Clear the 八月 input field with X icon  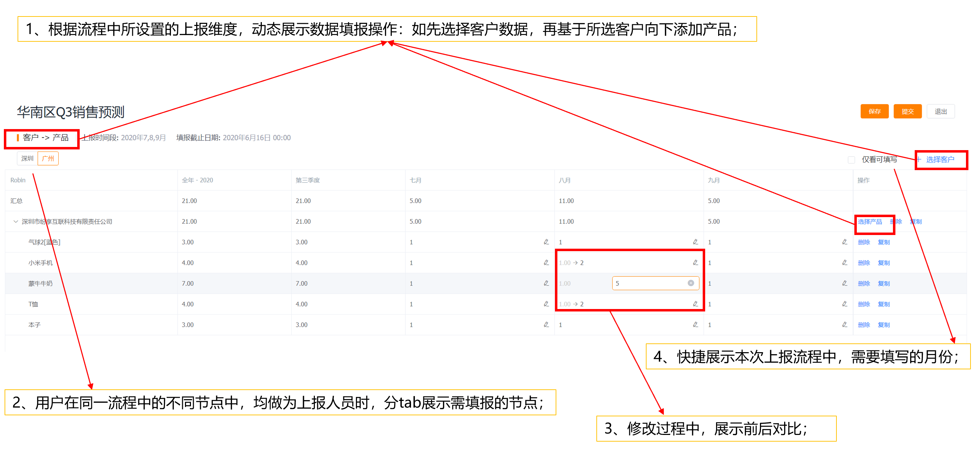pos(690,283)
